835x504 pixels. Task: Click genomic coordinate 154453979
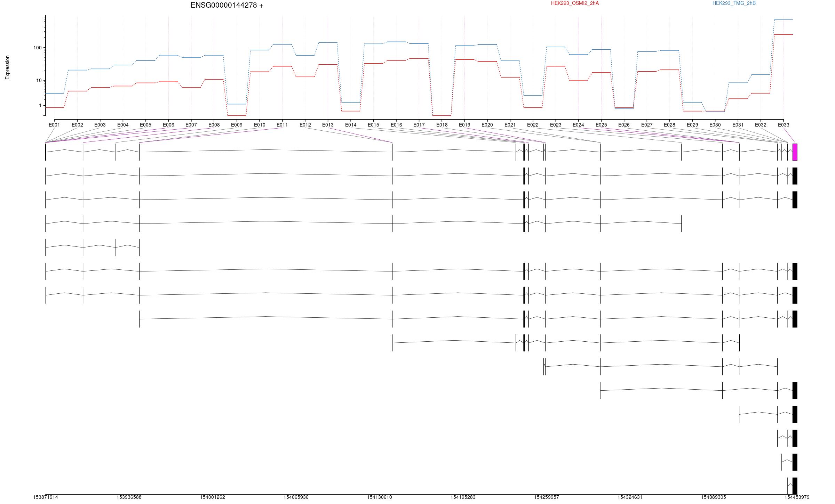click(x=797, y=497)
